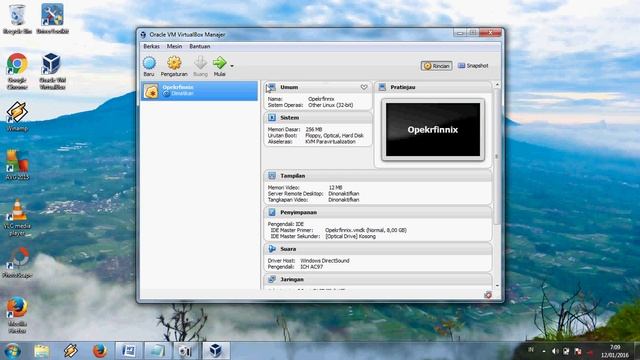Open the dropdown arrow beside Mulai
Viewport: 640px width, 360px height.
(232, 66)
